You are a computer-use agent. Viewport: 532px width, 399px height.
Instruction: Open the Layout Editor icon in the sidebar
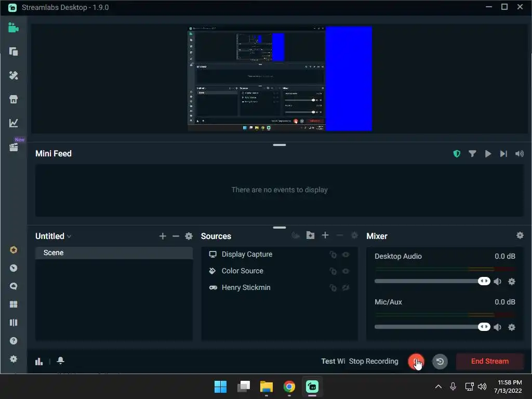click(13, 51)
